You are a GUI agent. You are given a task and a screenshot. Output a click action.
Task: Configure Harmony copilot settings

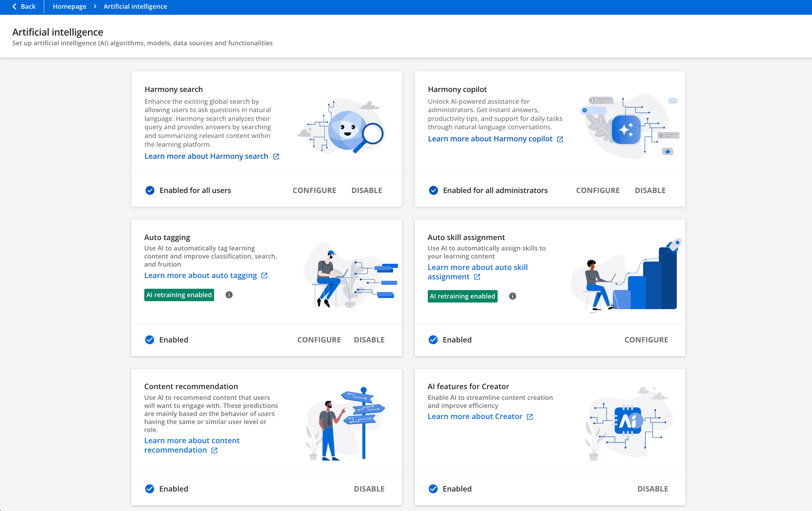598,190
